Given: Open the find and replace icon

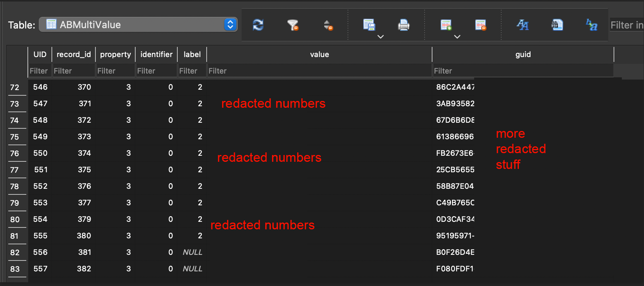Looking at the screenshot, I should tap(591, 25).
